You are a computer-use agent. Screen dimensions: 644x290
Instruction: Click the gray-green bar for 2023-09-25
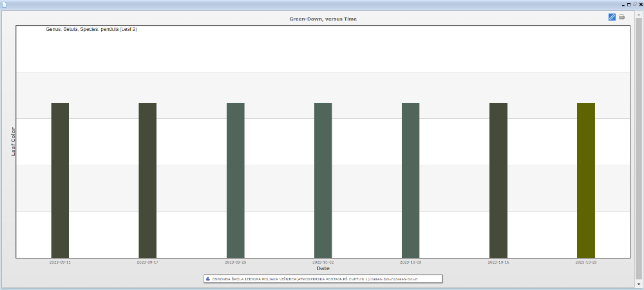(x=235, y=180)
